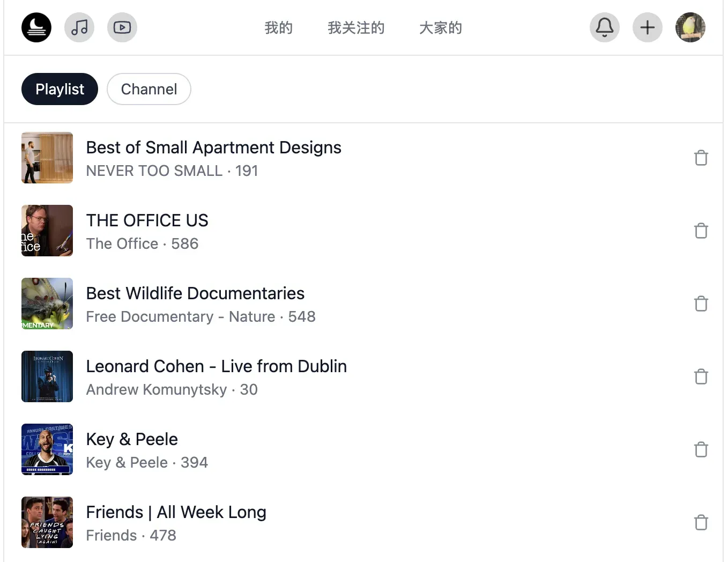Open the notifications bell
728x562 pixels.
[605, 27]
